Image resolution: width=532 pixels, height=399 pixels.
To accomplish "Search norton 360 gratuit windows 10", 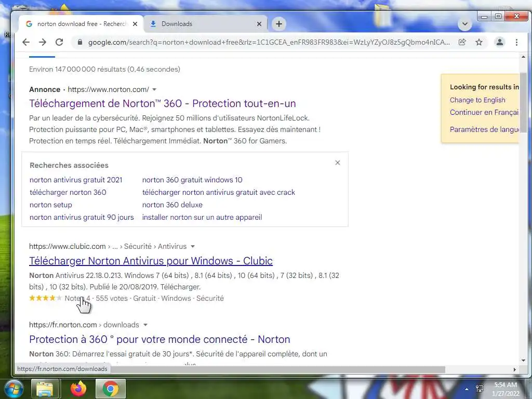I will coord(192,180).
